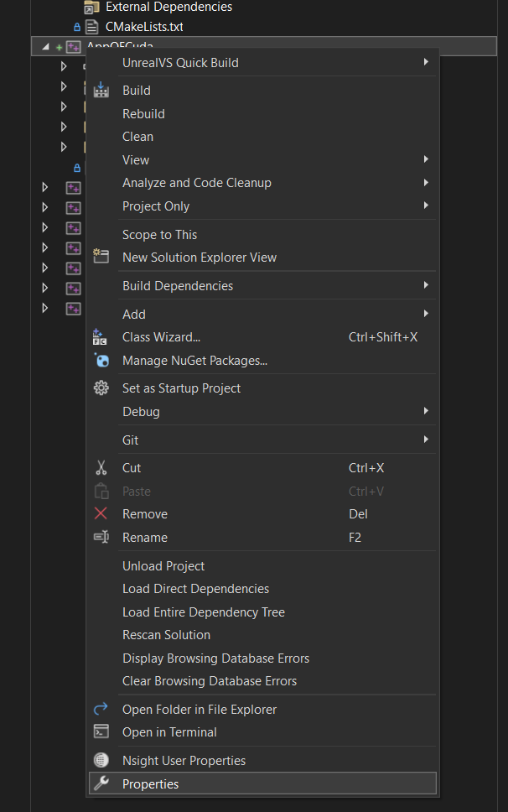Click the gear icon for Startup Project
508x812 pixels.
[x=101, y=388]
